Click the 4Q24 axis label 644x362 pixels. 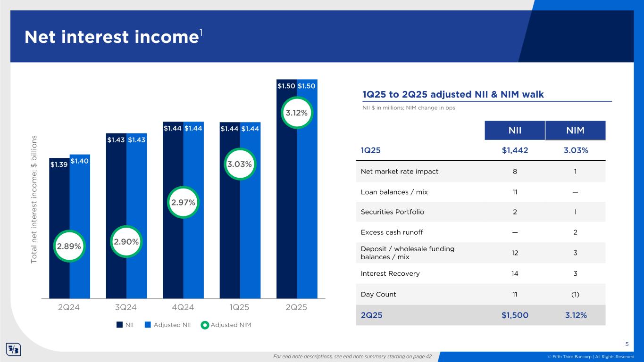(x=183, y=307)
